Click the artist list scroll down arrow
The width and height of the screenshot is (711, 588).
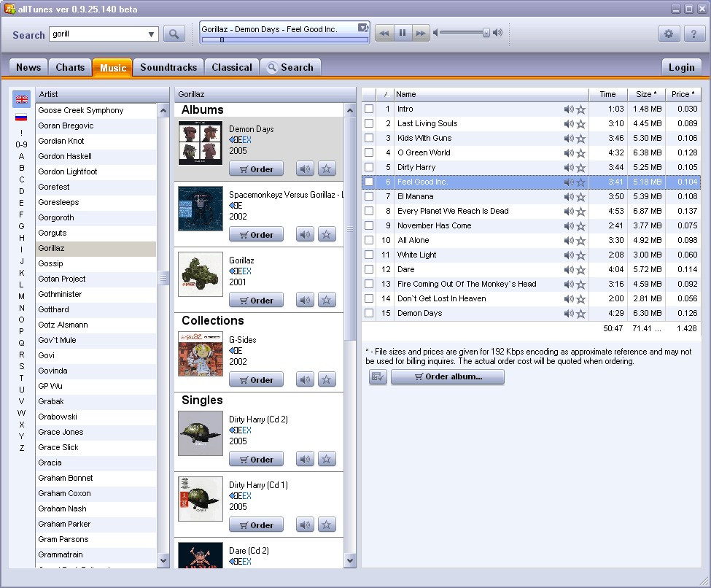point(163,561)
